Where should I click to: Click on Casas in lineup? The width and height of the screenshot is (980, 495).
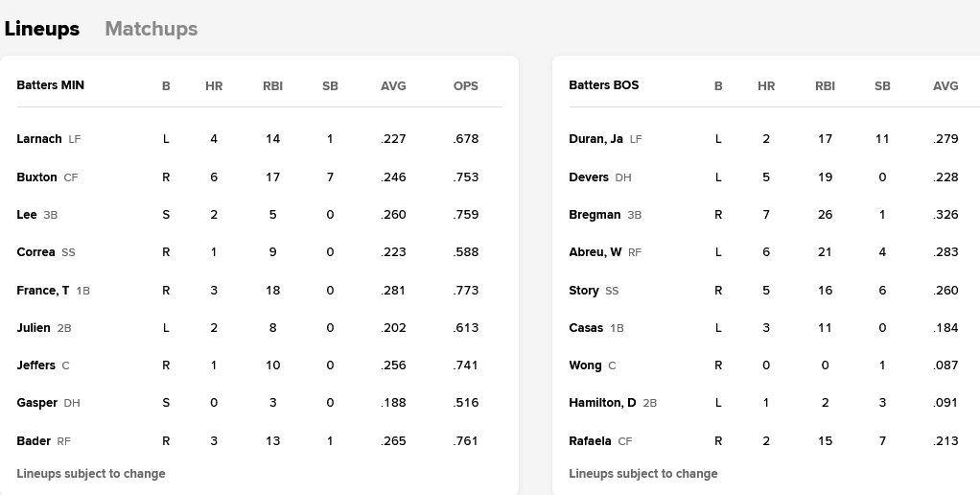(586, 328)
